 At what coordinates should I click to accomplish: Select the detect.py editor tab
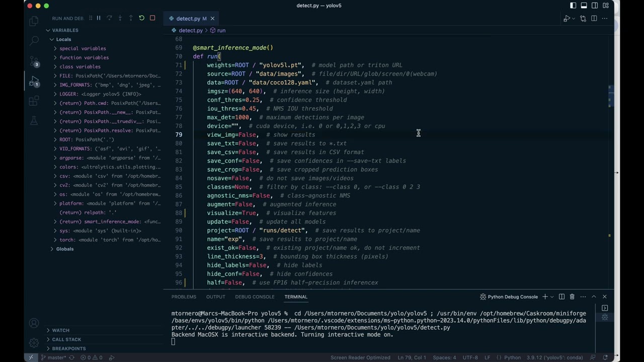(x=191, y=19)
